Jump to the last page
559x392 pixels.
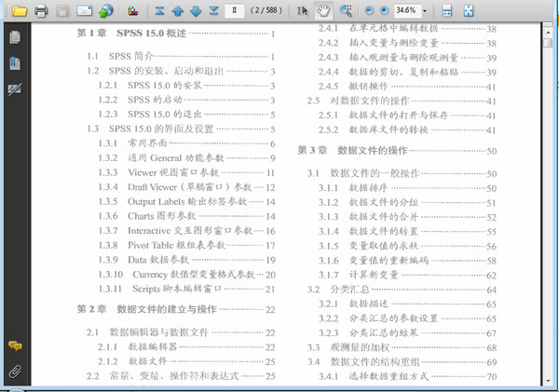(213, 11)
